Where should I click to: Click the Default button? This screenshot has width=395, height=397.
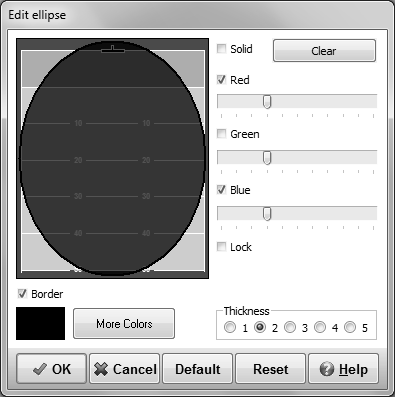[198, 369]
